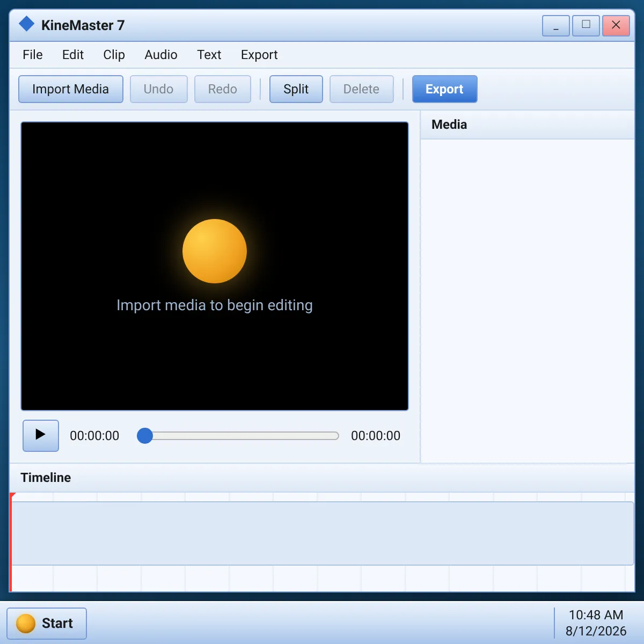Click the KineMaster blue diamond app icon
Screen dimensions: 644x644
click(26, 24)
